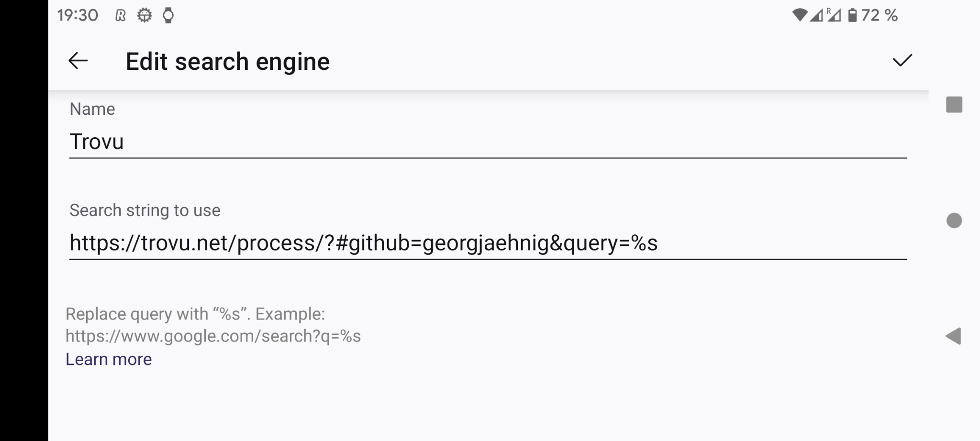Viewport: 980px width, 441px height.
Task: Tap the Android system gear notification icon
Action: 143,15
